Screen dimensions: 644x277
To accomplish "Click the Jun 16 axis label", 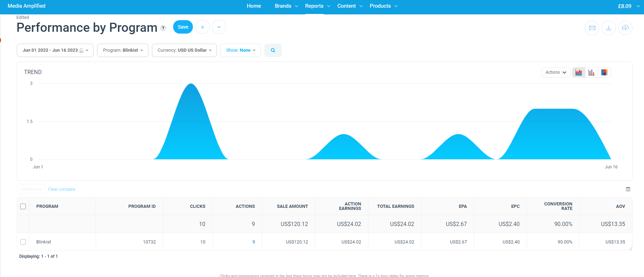I will click(611, 167).
